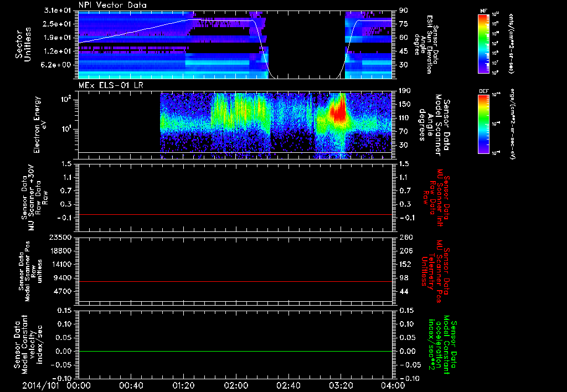Click the 'Sector Unitless' axis label

tap(23, 44)
